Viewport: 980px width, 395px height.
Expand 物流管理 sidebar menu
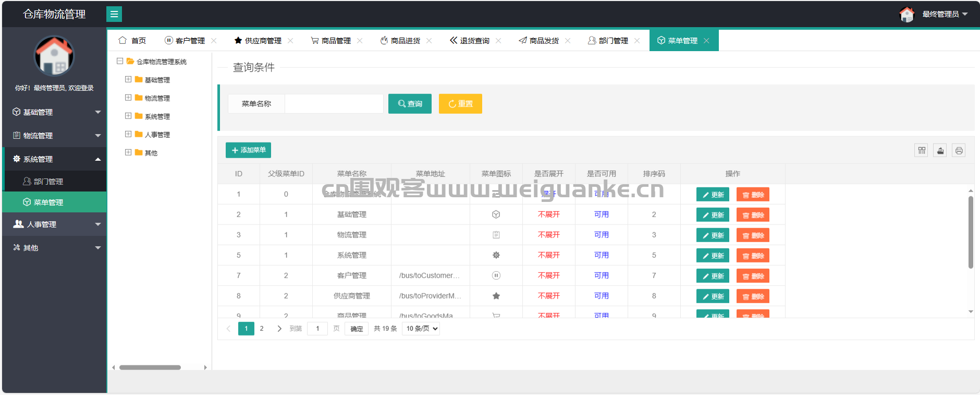click(x=54, y=136)
